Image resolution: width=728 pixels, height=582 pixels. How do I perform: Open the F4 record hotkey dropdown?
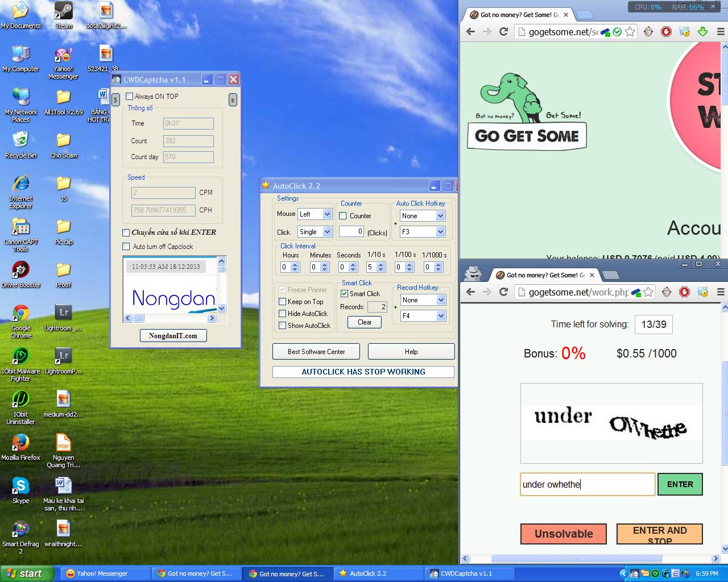[x=441, y=316]
